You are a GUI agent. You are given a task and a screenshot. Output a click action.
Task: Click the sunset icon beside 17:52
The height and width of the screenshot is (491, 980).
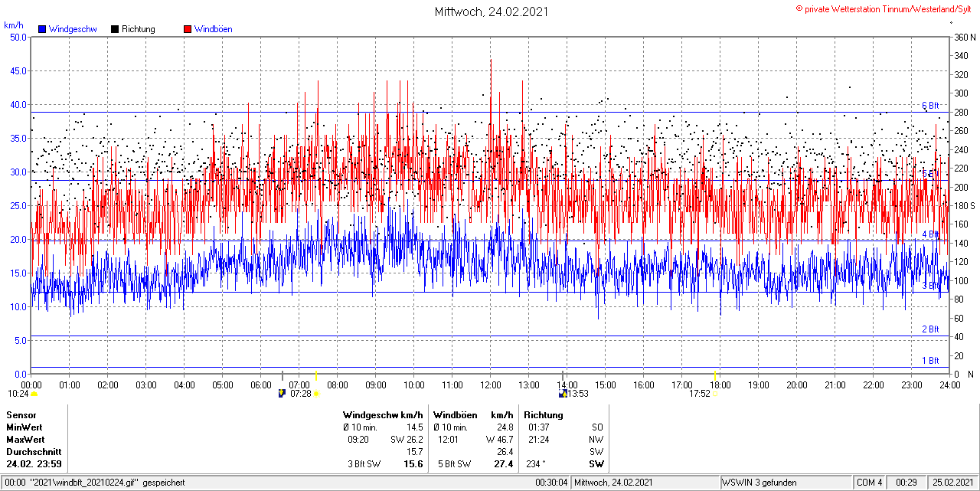[716, 394]
